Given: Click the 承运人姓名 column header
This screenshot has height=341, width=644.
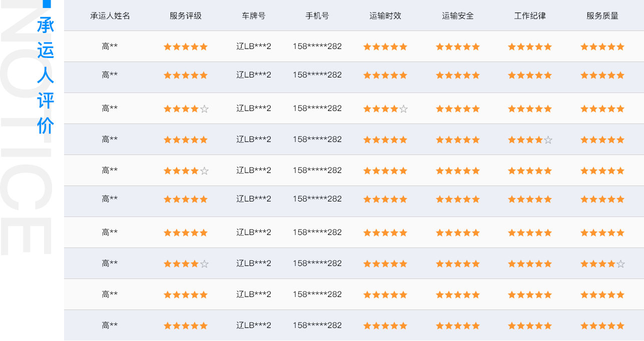Looking at the screenshot, I should click(110, 15).
